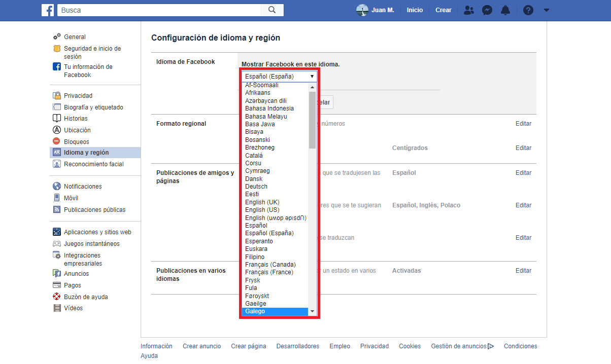Click the Móvil phone icon
Image resolution: width=611 pixels, height=364 pixels.
[x=57, y=198]
